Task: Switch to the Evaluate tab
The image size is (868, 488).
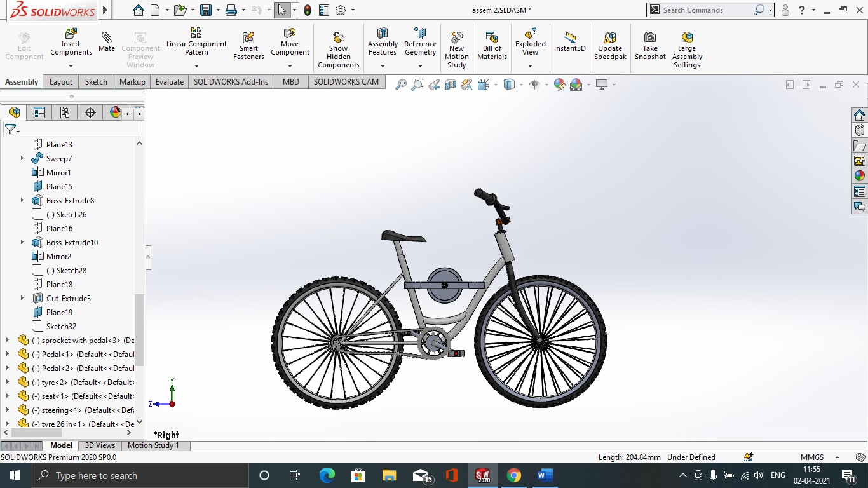Action: pos(170,82)
